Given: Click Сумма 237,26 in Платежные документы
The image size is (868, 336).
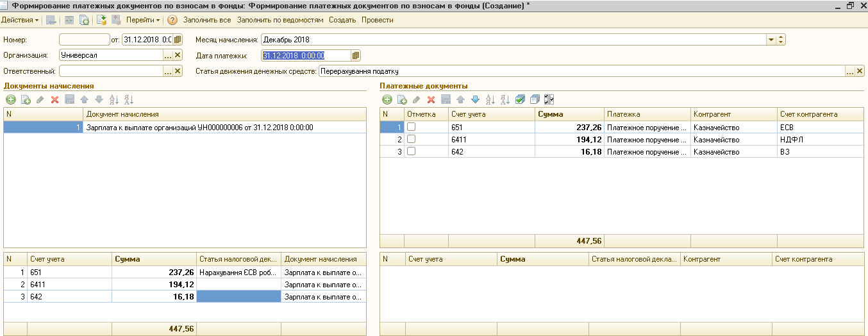Looking at the screenshot, I should pos(569,127).
